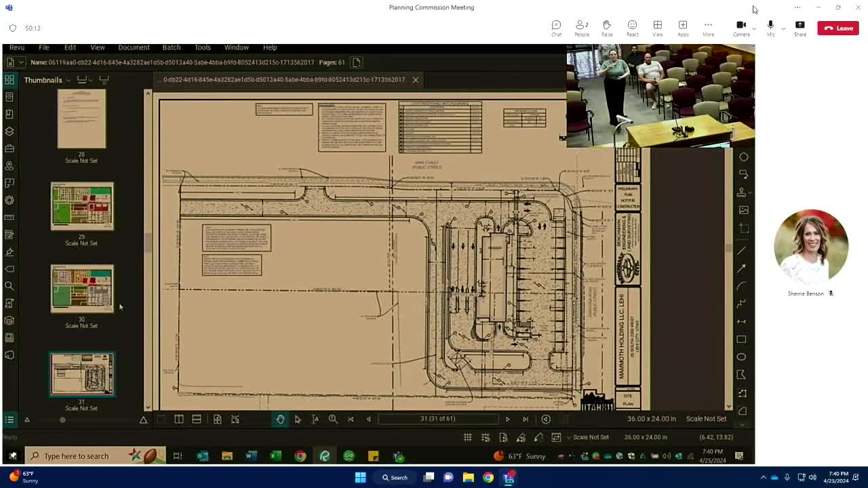Open the React emoji picker

pos(632,28)
